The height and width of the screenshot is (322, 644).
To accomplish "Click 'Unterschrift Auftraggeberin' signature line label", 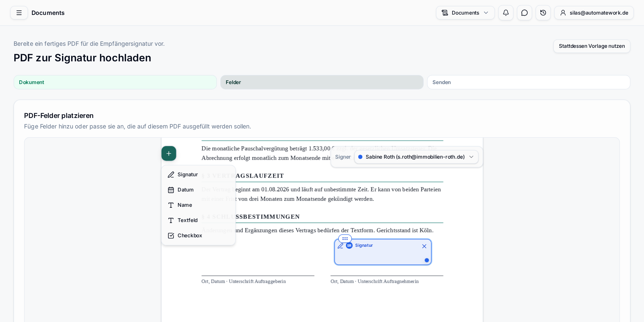I will [257, 281].
